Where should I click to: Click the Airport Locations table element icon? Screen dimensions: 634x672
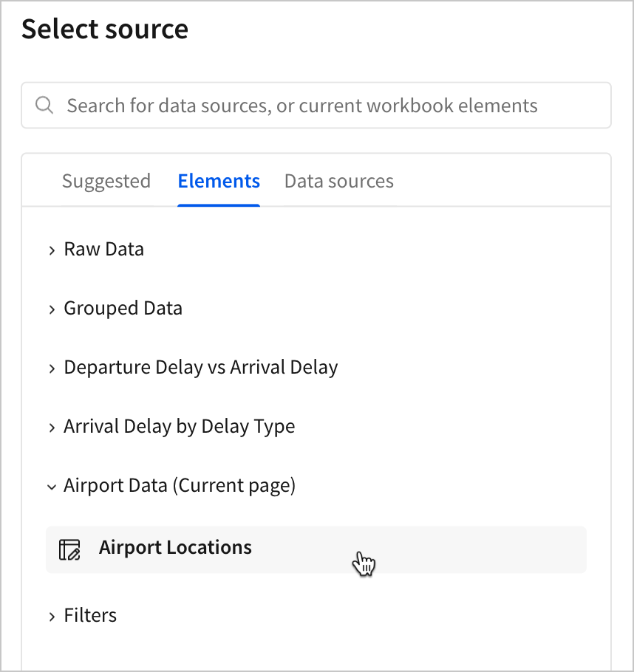[69, 549]
